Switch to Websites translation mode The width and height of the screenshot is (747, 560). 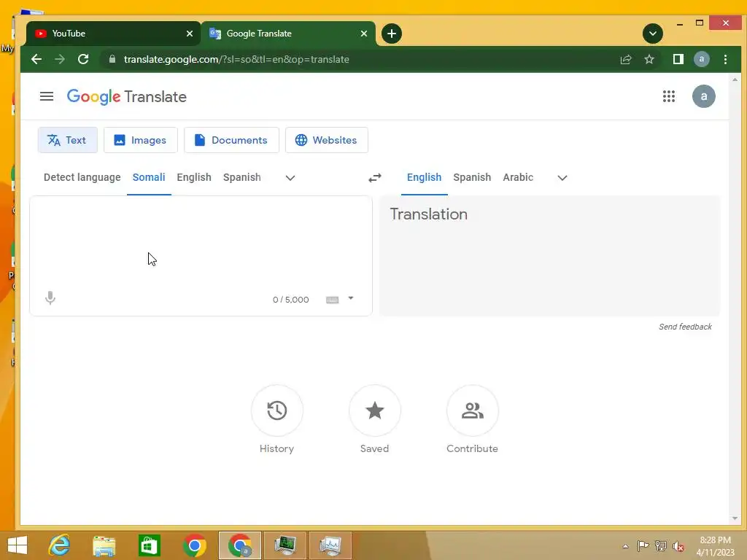tap(326, 140)
